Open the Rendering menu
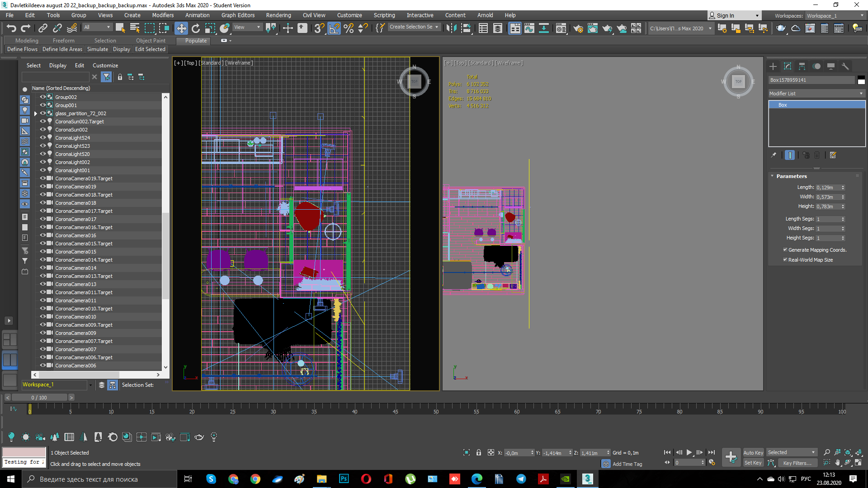Image resolution: width=868 pixels, height=488 pixels. (x=278, y=15)
